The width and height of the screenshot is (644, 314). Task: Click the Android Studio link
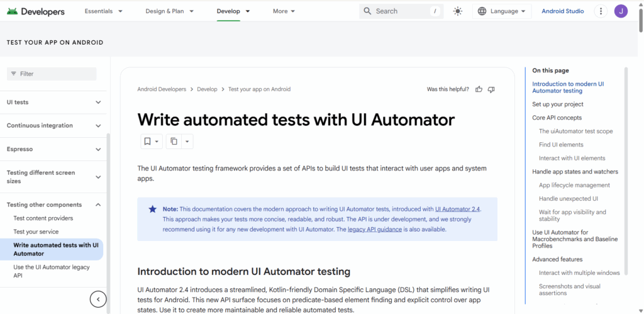563,11
